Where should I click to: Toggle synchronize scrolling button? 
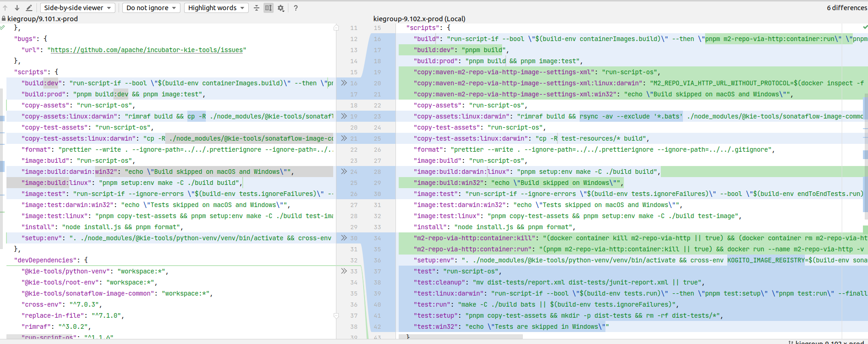tap(269, 8)
